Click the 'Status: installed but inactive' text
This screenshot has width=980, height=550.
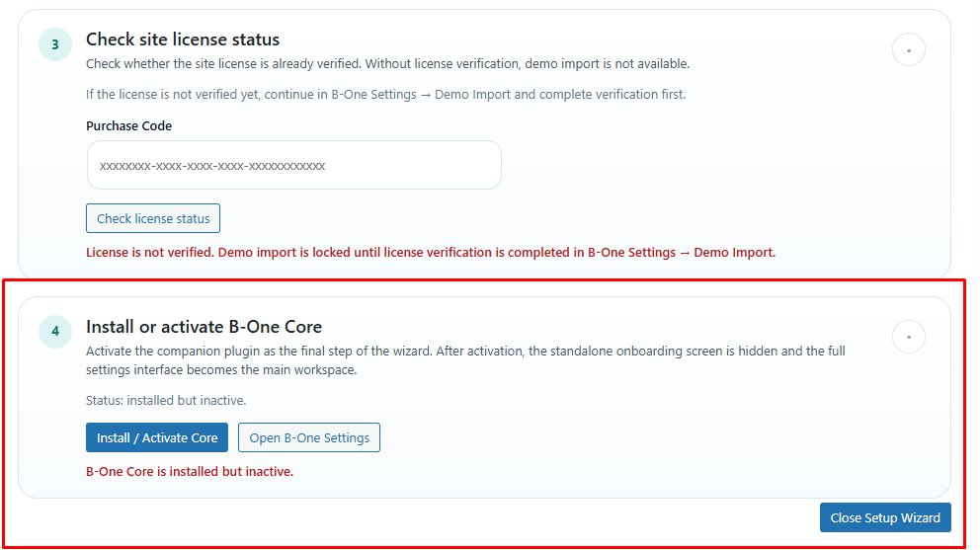pyautogui.click(x=166, y=400)
